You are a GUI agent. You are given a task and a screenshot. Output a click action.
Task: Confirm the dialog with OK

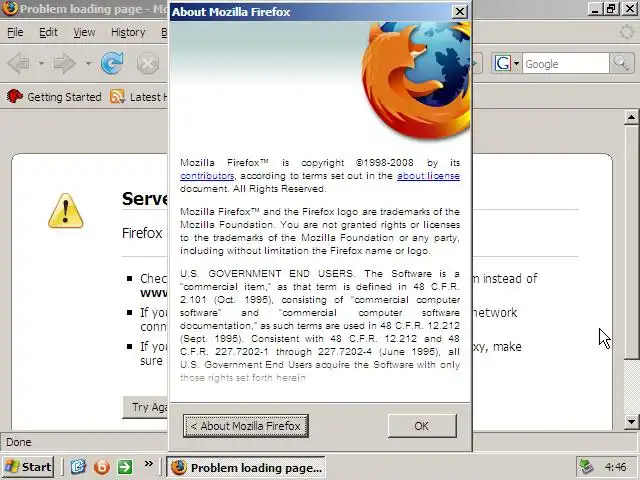(x=422, y=426)
